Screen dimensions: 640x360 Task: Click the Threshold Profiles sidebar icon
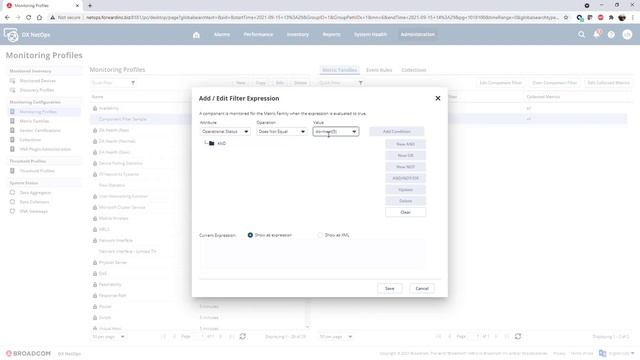click(x=12, y=171)
